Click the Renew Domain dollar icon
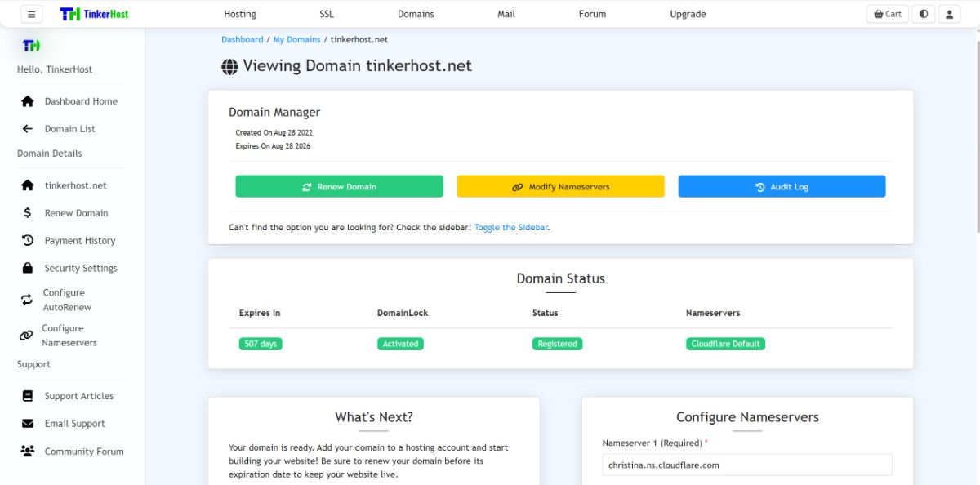The height and width of the screenshot is (485, 980). [28, 213]
